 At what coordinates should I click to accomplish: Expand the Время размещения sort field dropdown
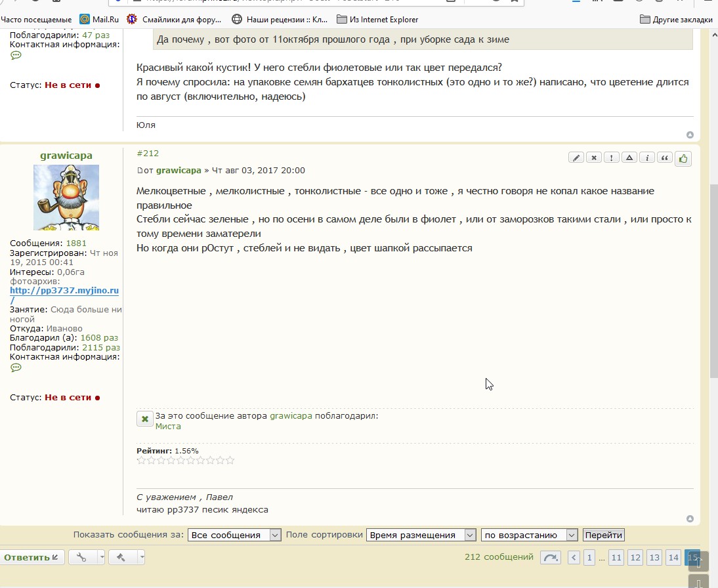point(421,535)
